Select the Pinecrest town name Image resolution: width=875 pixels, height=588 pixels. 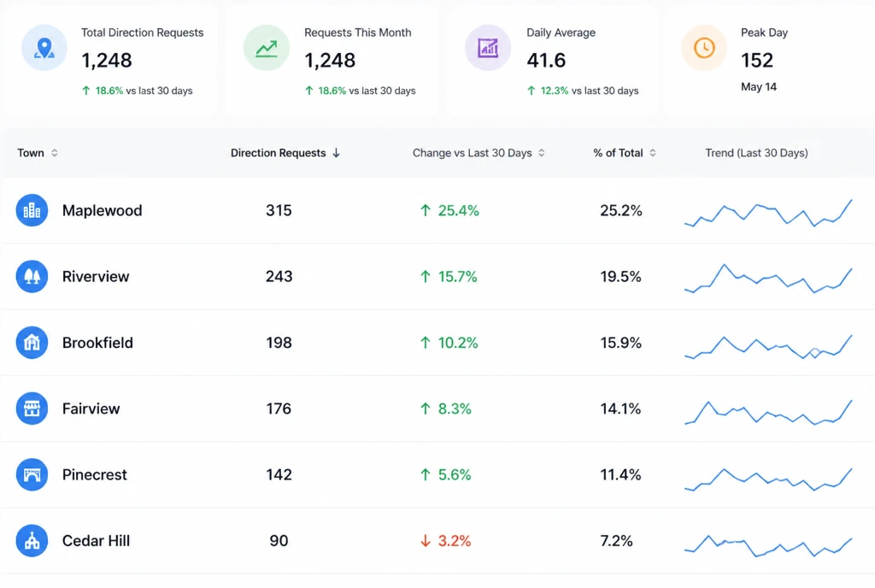tap(94, 474)
